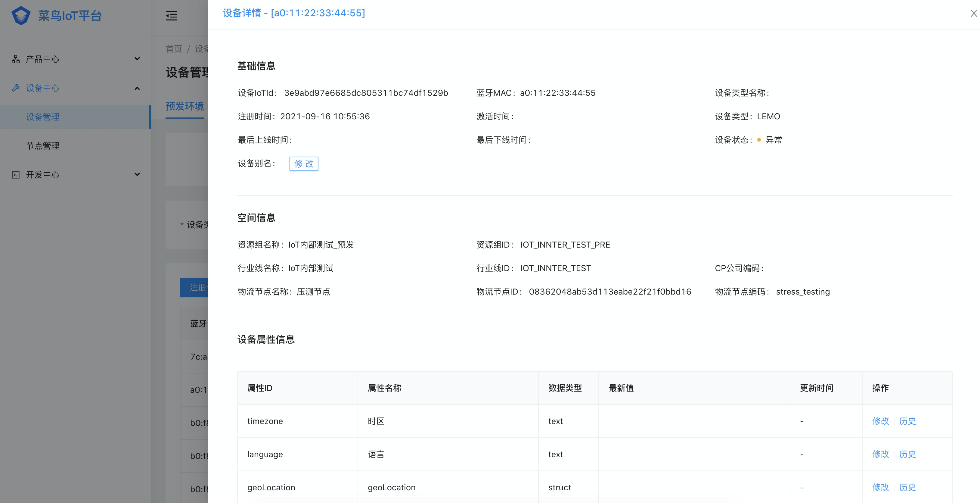Viewport: 980px width, 503px height.
Task: Click 历史 link for timezone attribute
Action: (x=907, y=421)
